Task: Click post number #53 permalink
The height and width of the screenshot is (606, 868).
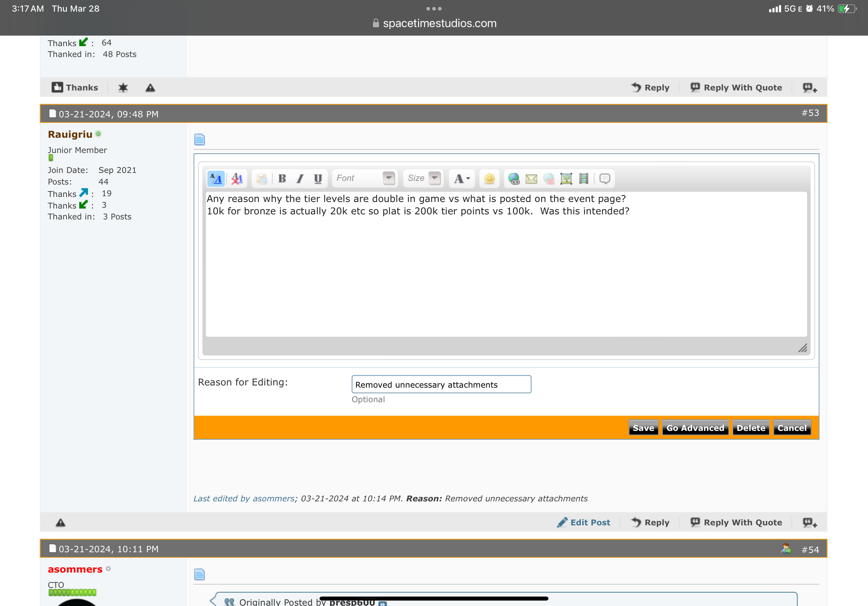Action: tap(810, 113)
